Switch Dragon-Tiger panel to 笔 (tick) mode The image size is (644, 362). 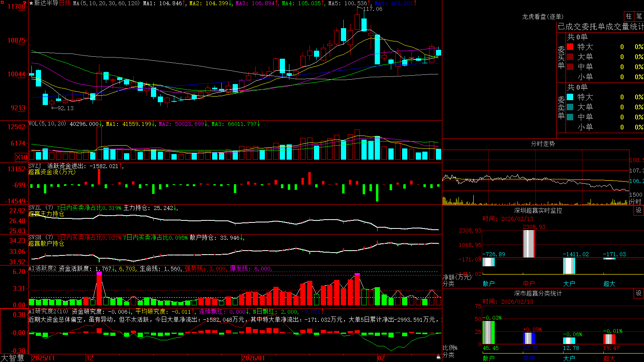pyautogui.click(x=639, y=16)
